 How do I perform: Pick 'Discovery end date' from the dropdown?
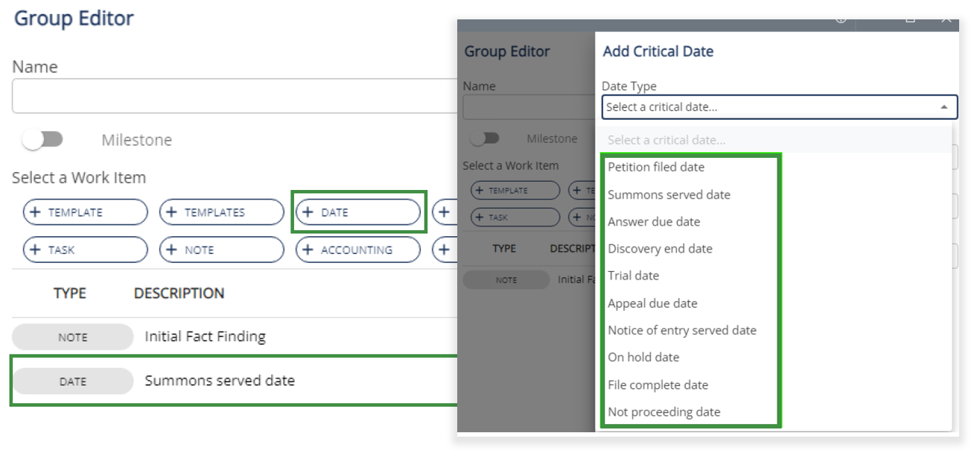pos(660,248)
